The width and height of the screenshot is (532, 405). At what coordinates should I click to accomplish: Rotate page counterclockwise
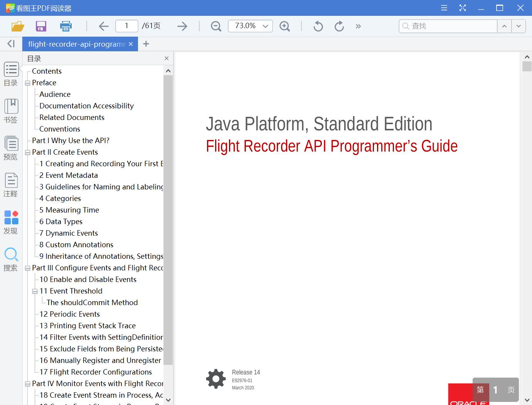[318, 26]
